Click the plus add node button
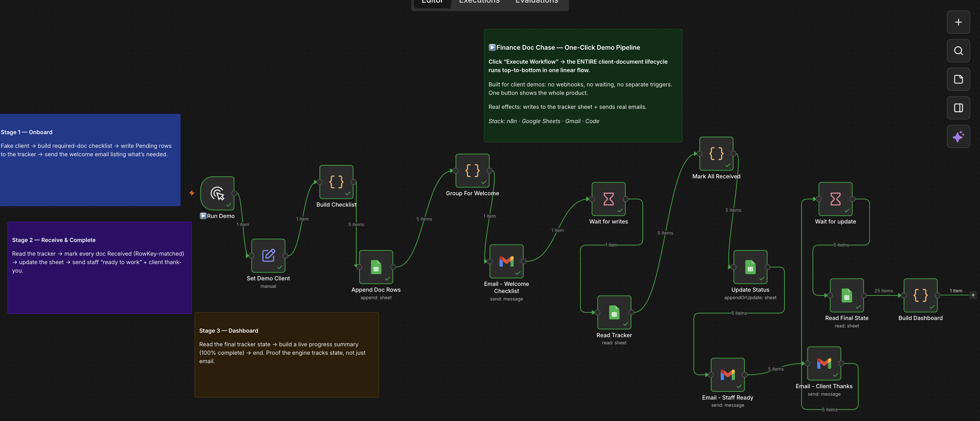 click(x=958, y=22)
